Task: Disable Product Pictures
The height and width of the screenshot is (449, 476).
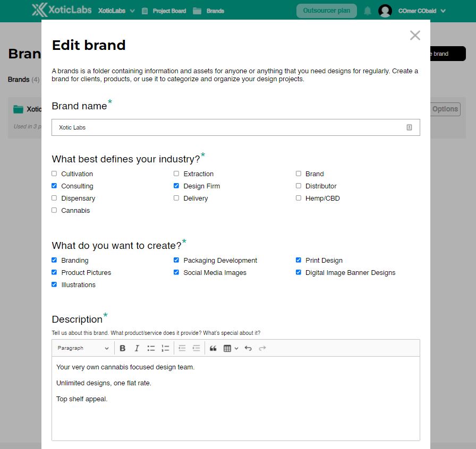Action: (54, 272)
